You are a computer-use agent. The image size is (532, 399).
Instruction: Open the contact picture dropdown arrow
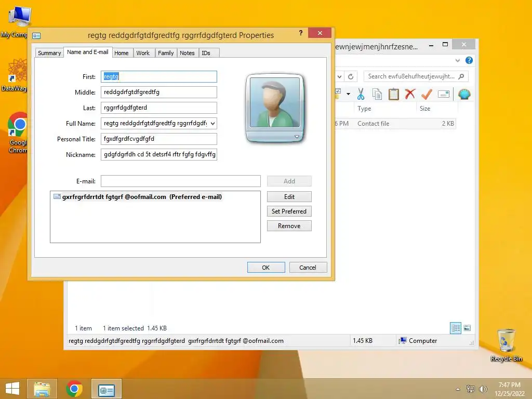pyautogui.click(x=297, y=137)
